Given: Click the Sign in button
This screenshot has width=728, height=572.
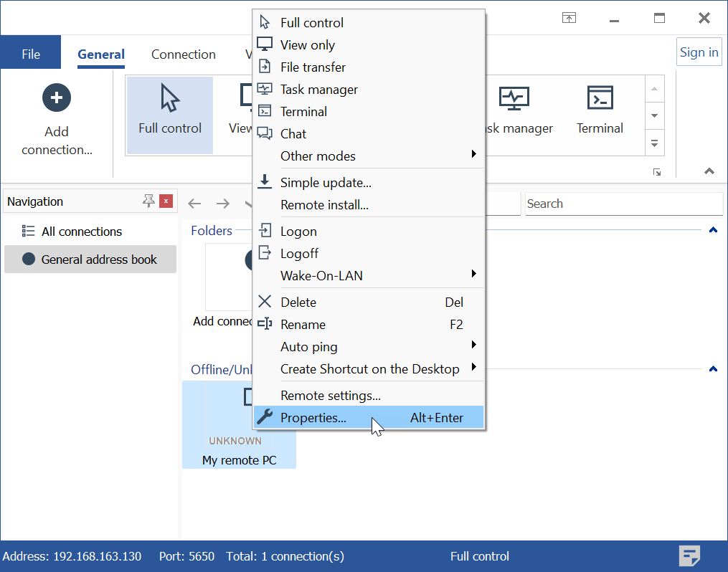Looking at the screenshot, I should click(x=699, y=52).
